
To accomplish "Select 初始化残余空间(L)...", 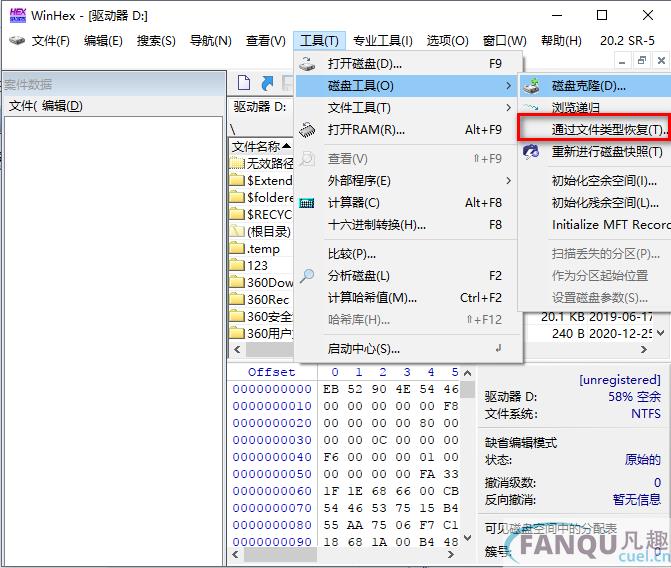I will [605, 203].
